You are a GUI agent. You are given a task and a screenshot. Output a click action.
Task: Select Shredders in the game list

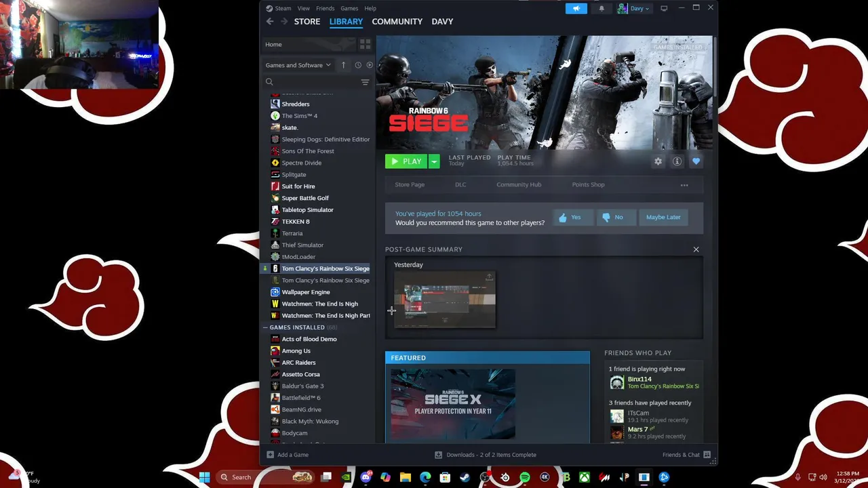click(296, 104)
